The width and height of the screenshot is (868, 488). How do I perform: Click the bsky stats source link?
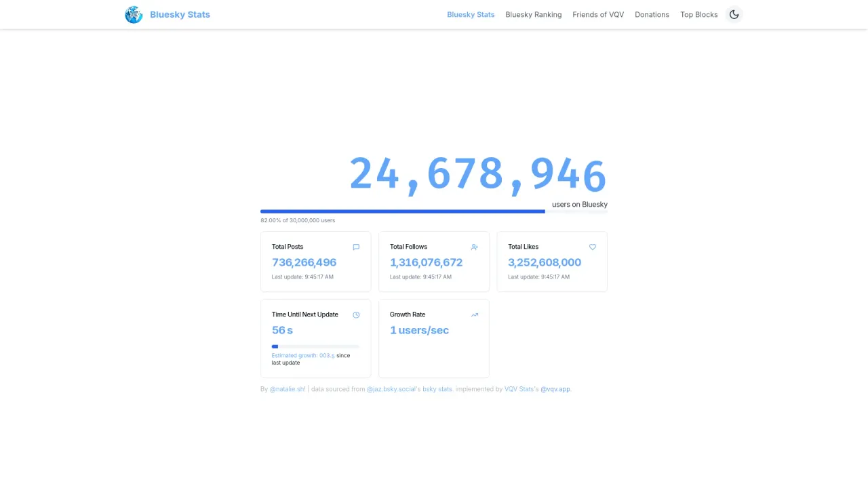click(x=437, y=389)
